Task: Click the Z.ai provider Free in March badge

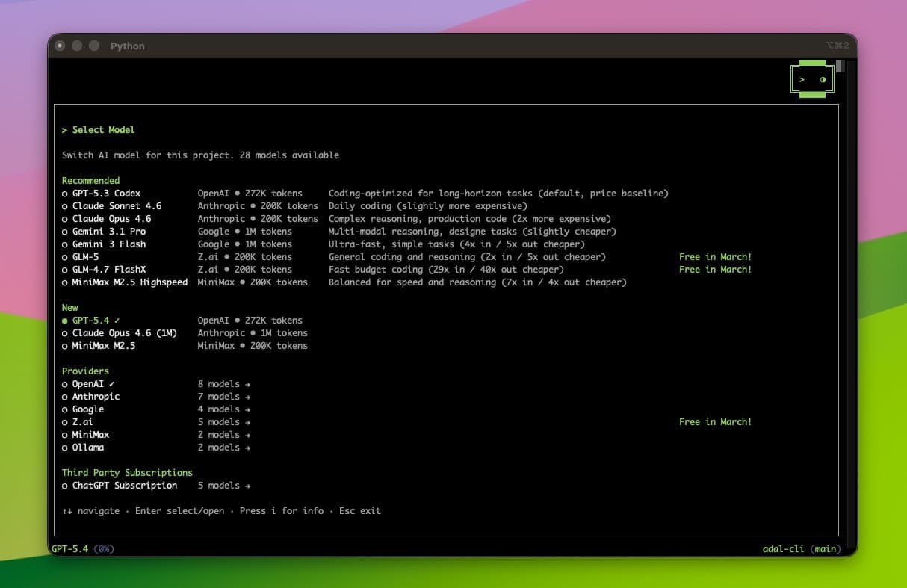Action: coord(715,422)
